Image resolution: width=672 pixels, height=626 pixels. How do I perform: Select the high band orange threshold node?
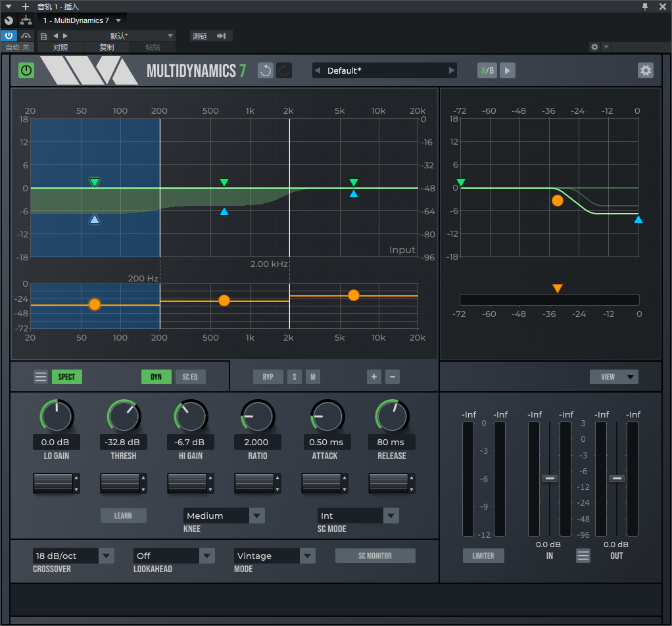click(x=354, y=295)
